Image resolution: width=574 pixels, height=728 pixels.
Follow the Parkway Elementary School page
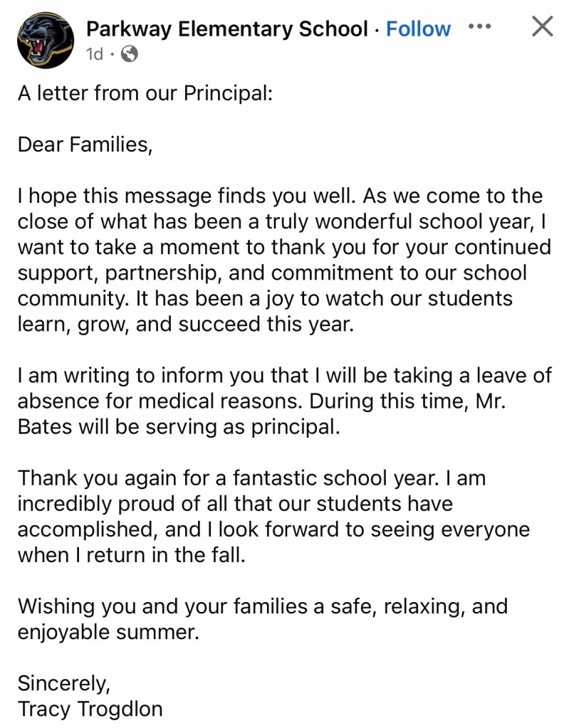pos(418,29)
